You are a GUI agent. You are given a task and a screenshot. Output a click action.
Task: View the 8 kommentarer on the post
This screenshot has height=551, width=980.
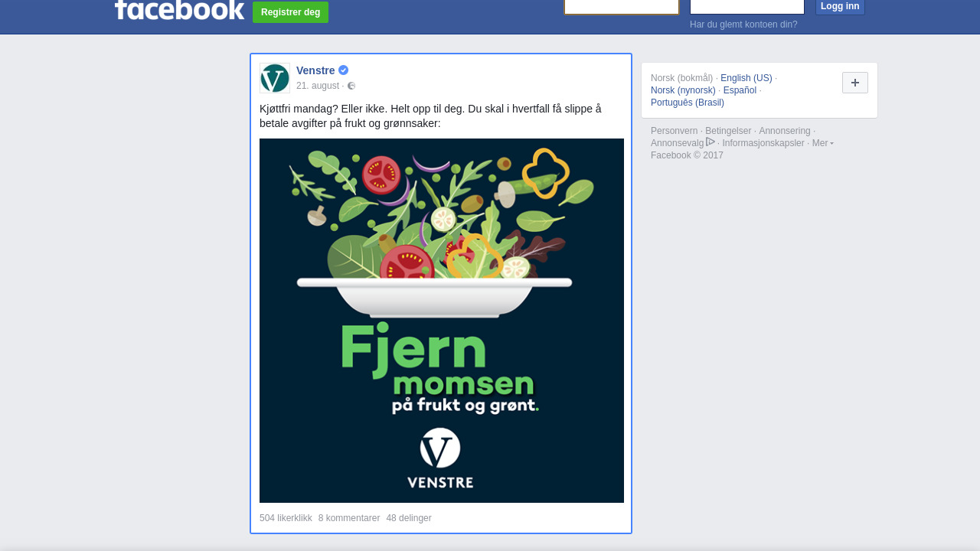tap(349, 518)
